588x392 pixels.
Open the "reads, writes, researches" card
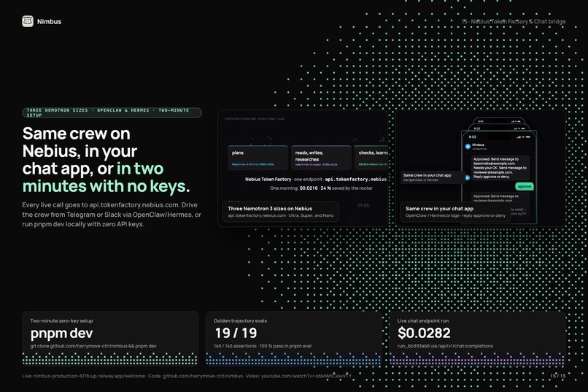tap(322, 158)
